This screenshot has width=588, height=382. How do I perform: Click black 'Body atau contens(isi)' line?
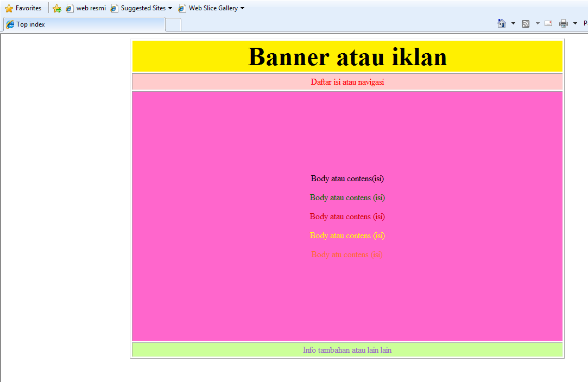347,179
